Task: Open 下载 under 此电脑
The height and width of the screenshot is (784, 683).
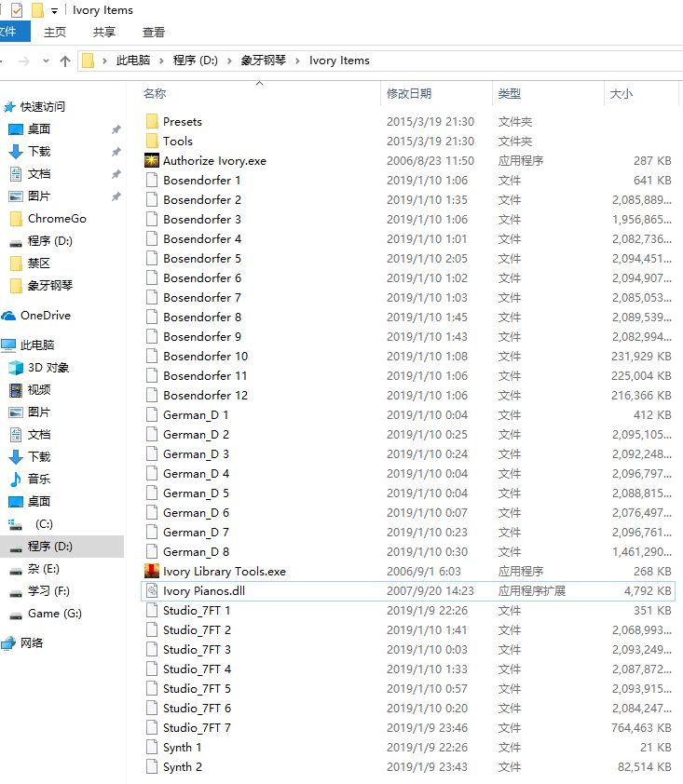Action: (x=39, y=456)
